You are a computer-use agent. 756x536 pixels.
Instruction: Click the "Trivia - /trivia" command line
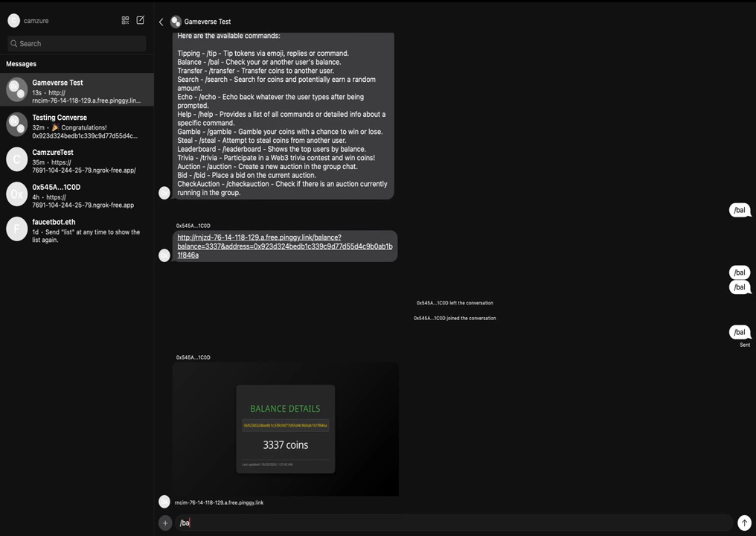pyautogui.click(x=276, y=158)
